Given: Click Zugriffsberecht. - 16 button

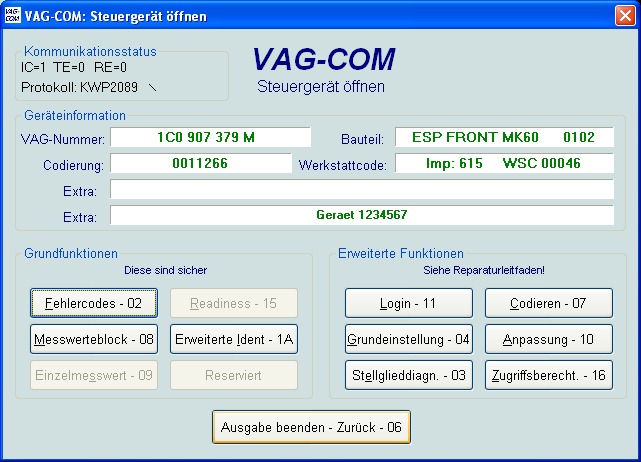Looking at the screenshot, I should [x=549, y=375].
